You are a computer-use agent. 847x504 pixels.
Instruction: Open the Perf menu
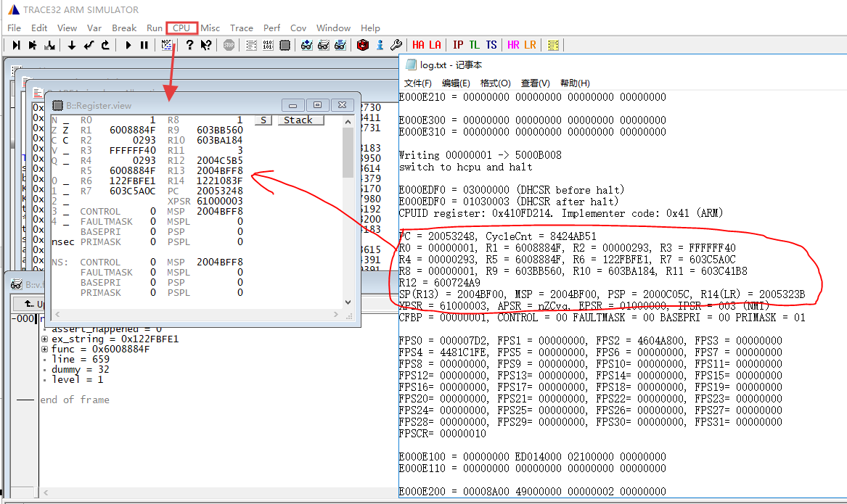[271, 28]
